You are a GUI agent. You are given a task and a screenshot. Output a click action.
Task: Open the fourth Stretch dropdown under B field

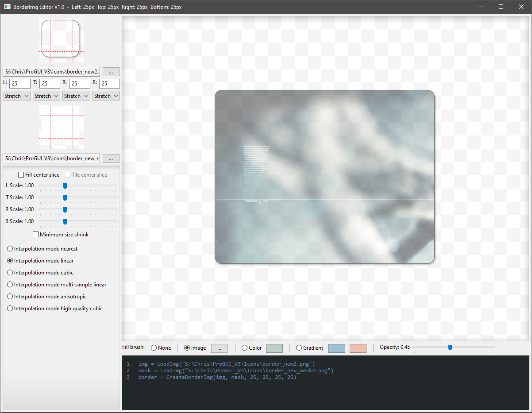(x=106, y=96)
